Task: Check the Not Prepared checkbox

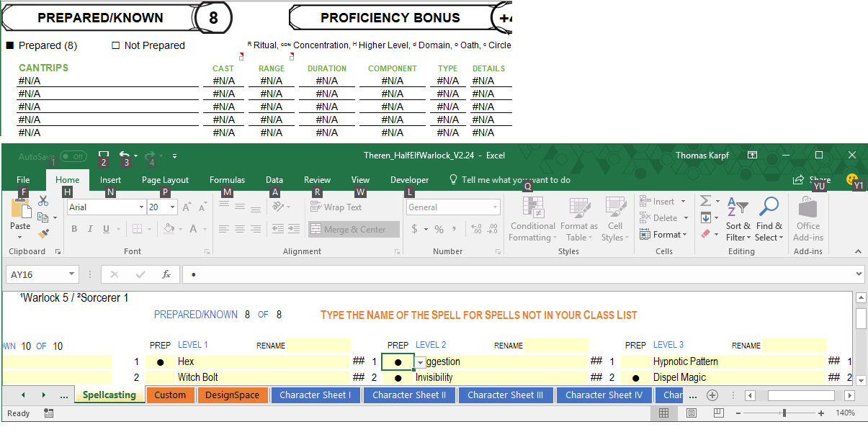Action: (x=115, y=45)
